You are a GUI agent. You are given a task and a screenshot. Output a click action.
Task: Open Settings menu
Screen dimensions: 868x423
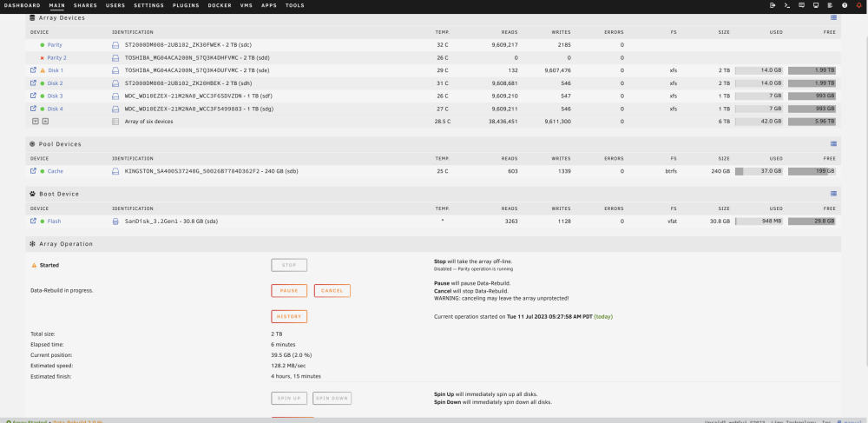click(148, 5)
